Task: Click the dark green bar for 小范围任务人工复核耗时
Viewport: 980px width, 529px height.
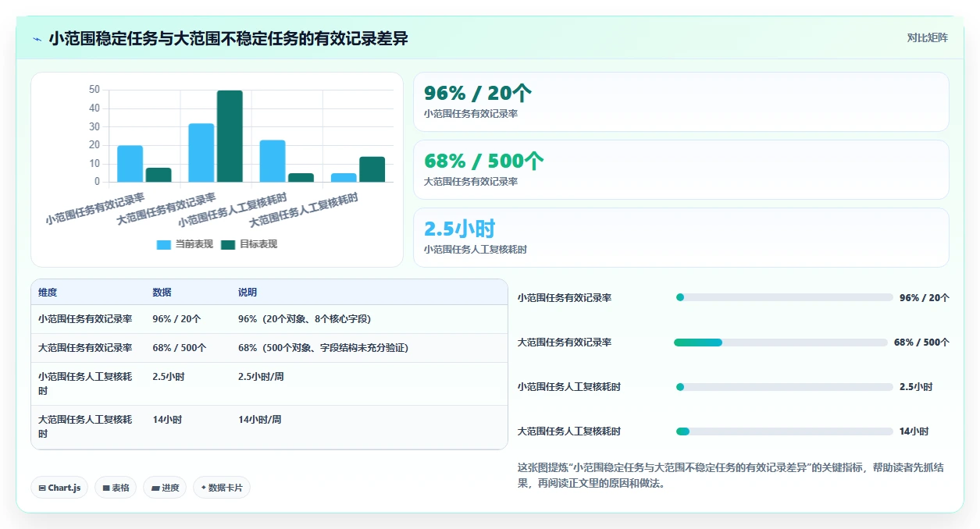Action: point(301,178)
